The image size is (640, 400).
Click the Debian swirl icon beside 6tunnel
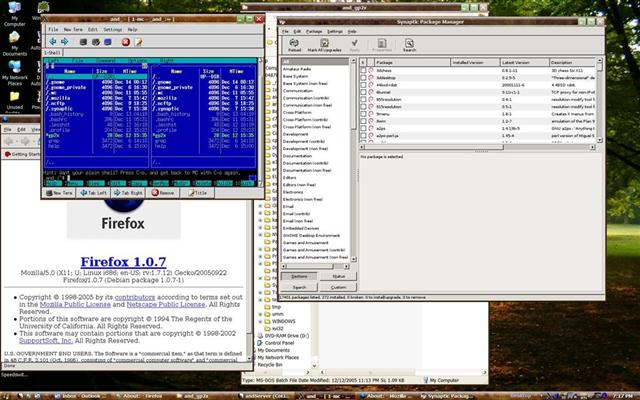371,92
